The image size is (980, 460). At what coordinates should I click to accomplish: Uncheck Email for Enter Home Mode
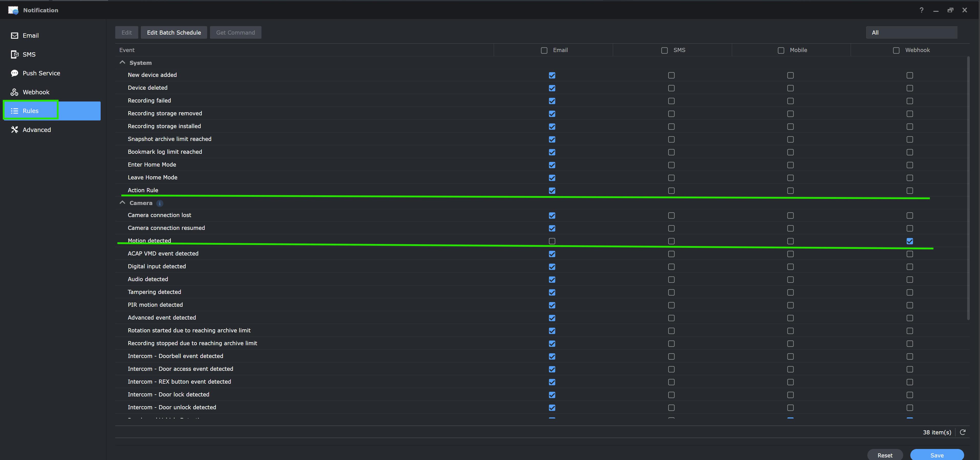pos(552,165)
